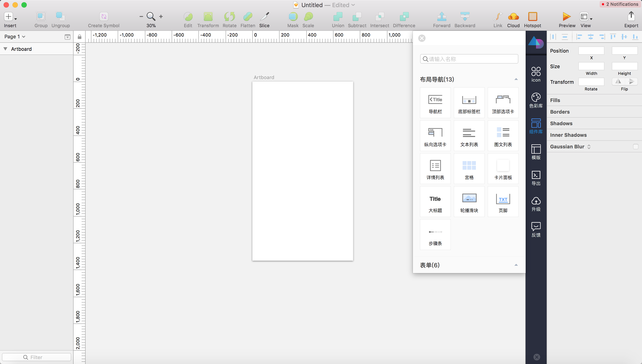The width and height of the screenshot is (642, 364).
Task: Toggle the pages list panel button
Action: 67,37
